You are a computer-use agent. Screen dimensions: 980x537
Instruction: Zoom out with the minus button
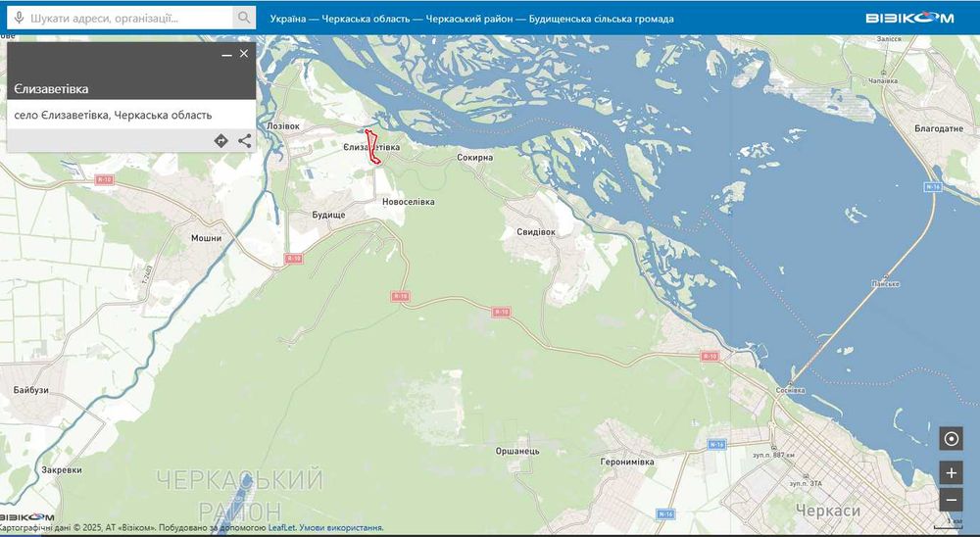point(952,500)
